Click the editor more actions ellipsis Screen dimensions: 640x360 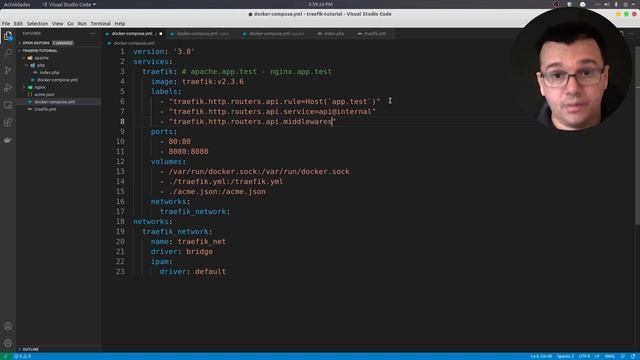[632, 33]
